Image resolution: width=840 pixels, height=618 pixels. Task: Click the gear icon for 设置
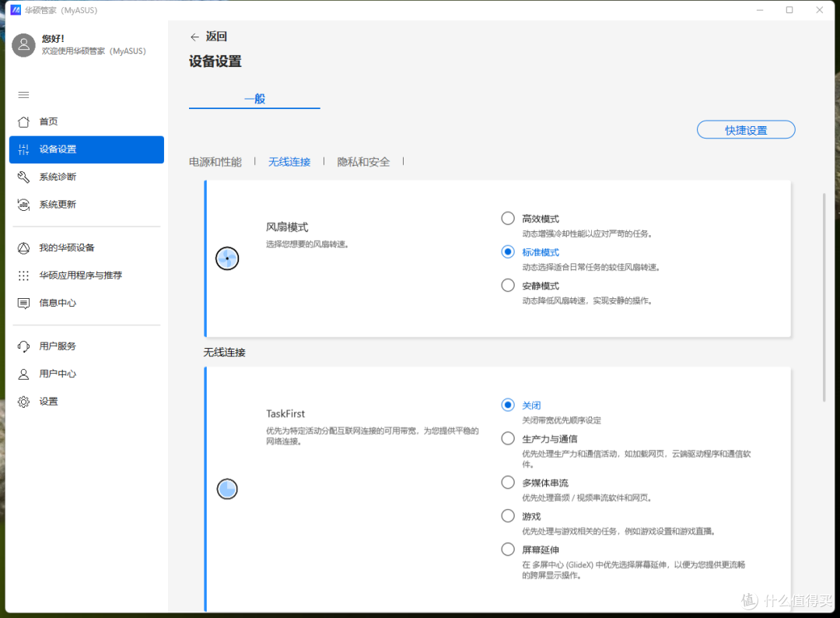23,402
